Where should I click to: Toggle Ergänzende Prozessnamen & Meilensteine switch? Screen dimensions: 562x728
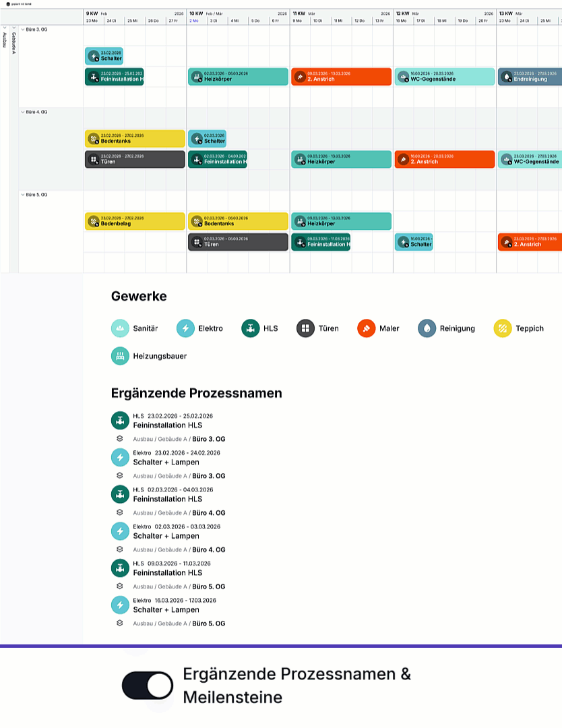pos(148,686)
